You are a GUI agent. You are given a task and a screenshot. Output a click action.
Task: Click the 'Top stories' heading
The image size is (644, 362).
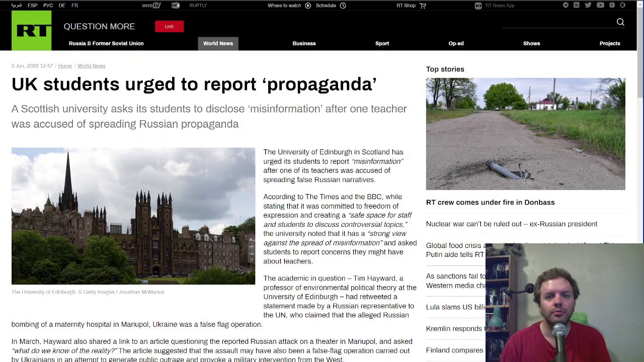[x=445, y=69]
